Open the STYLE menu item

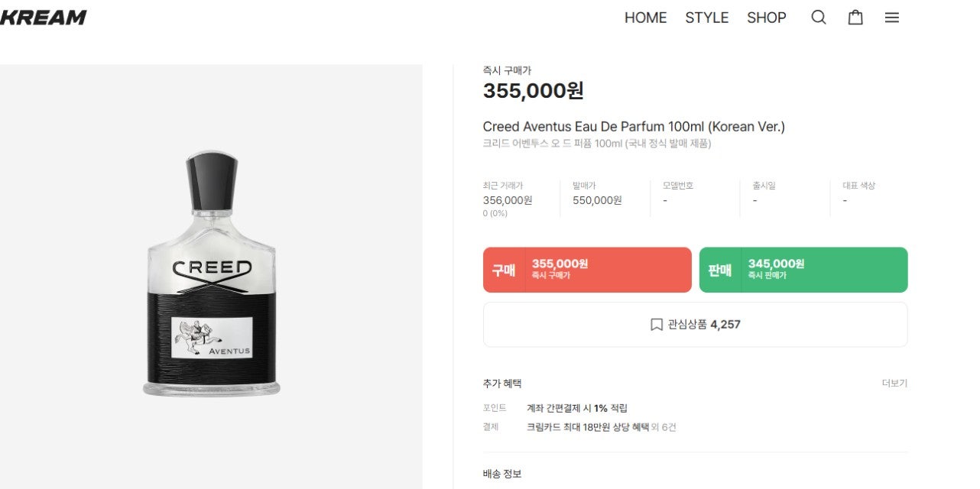(x=706, y=17)
